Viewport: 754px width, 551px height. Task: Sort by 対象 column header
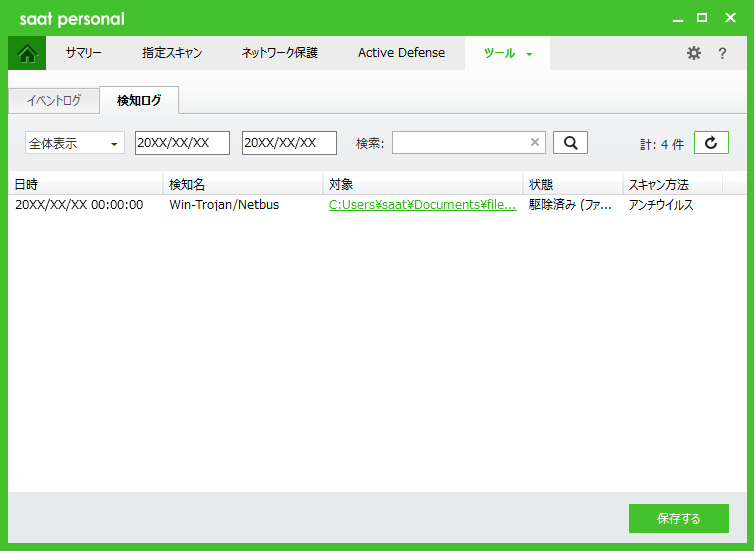(423, 184)
